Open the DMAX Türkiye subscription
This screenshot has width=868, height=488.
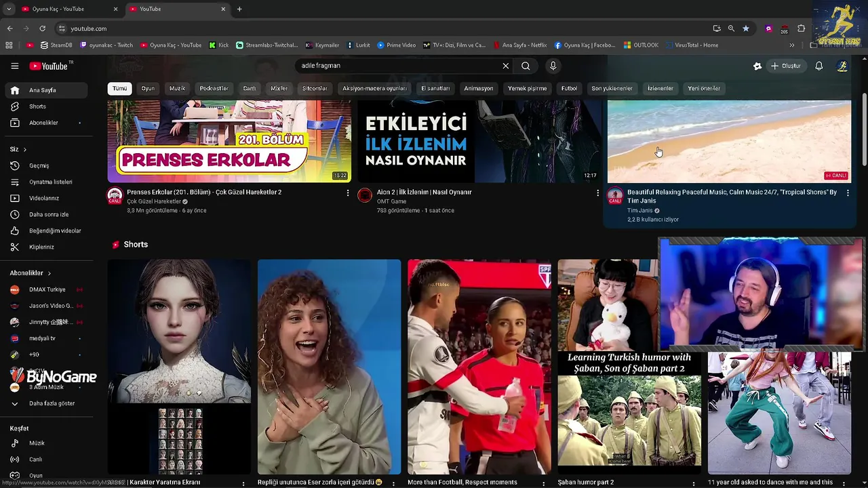pos(46,289)
